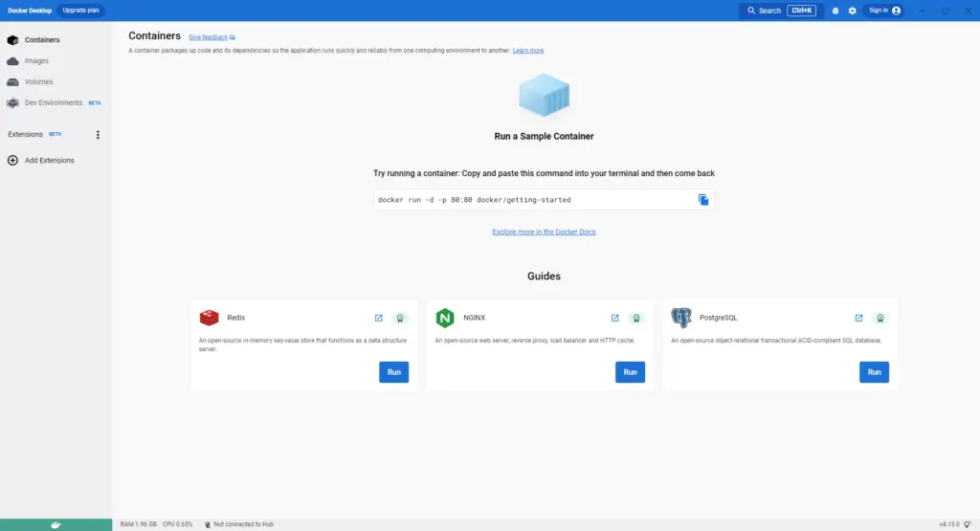Click the v4.15.0 version label
This screenshot has width=980, height=531.
[948, 524]
